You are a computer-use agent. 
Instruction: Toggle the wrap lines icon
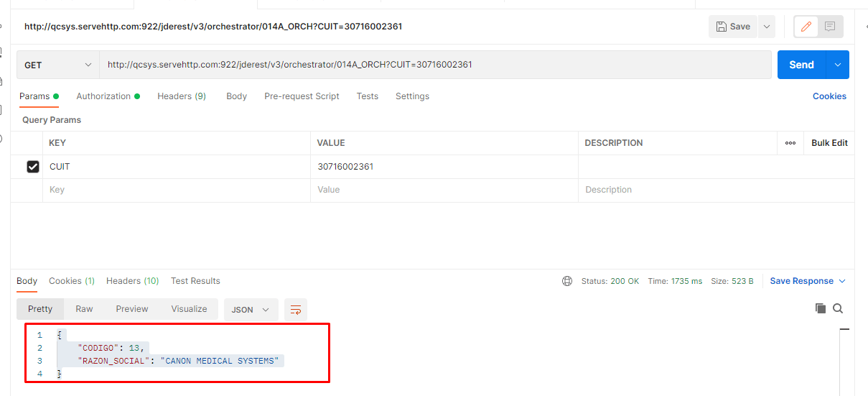click(x=295, y=309)
